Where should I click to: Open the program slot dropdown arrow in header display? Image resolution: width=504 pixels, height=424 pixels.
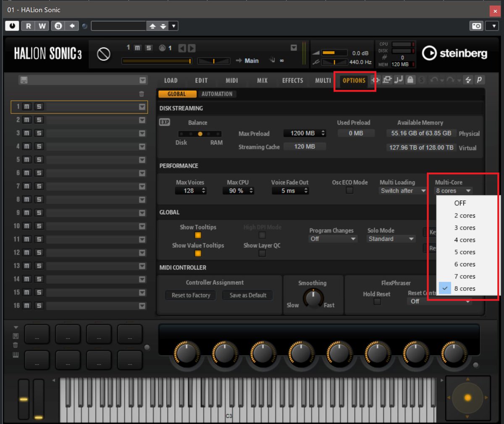pyautogui.click(x=294, y=47)
